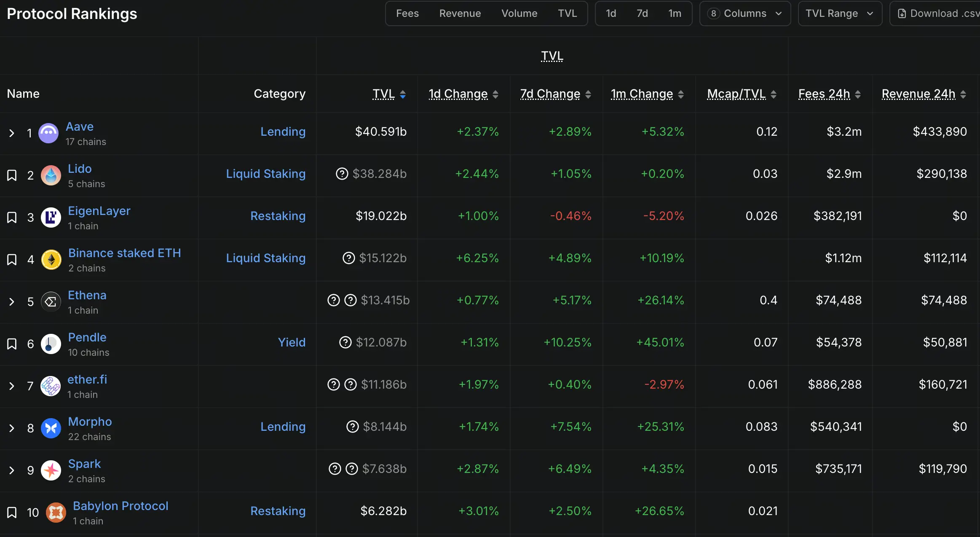Click the first info icon in Ethena TVL
980x537 pixels.
pyautogui.click(x=334, y=300)
